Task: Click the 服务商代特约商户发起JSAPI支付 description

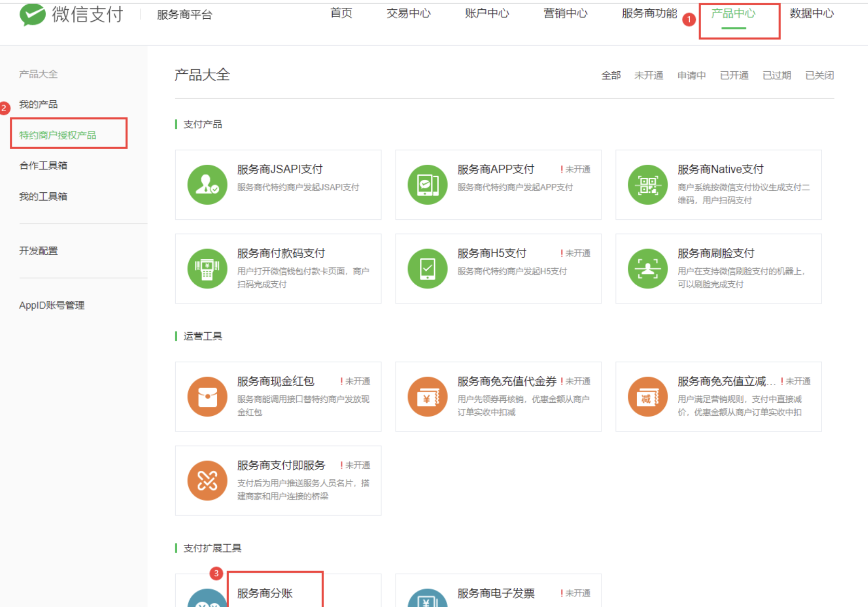Action: (x=298, y=188)
